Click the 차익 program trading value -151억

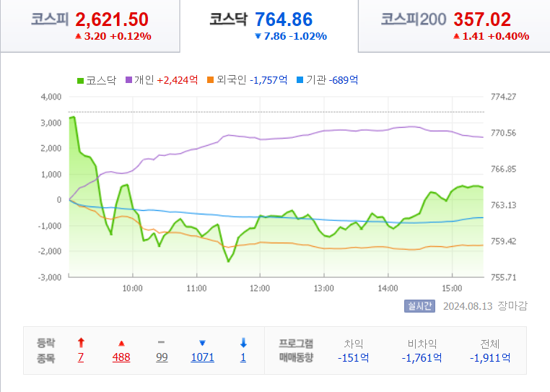(353, 357)
